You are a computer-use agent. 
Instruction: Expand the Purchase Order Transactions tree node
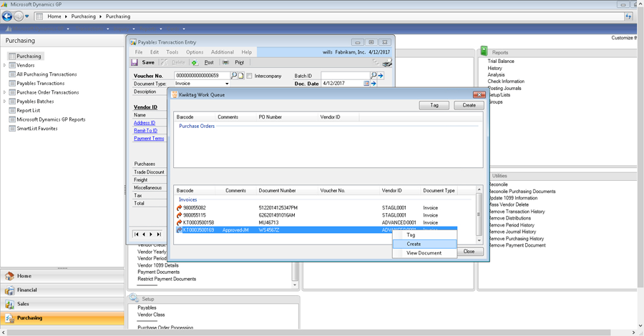pos(4,92)
